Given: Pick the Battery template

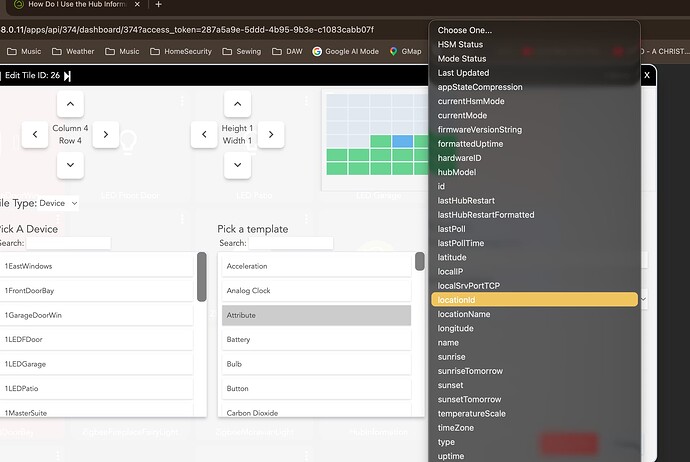Looking at the screenshot, I should pos(316,340).
